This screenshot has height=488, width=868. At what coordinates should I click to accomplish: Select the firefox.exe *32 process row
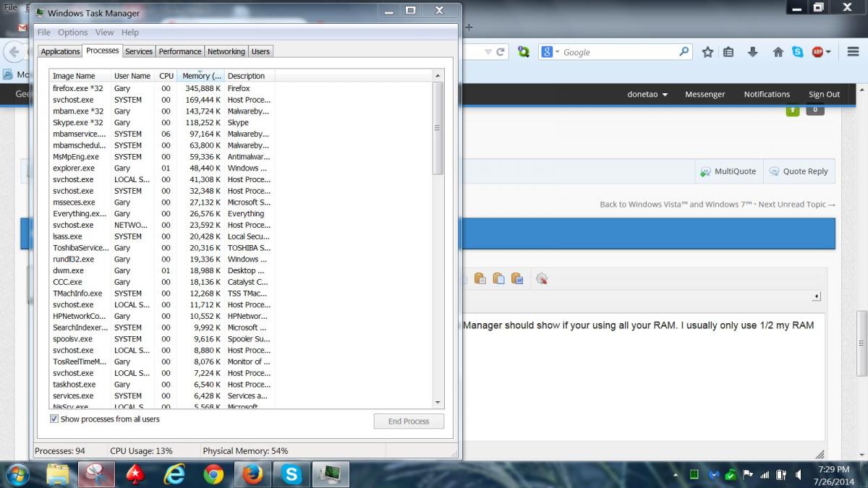[162, 88]
